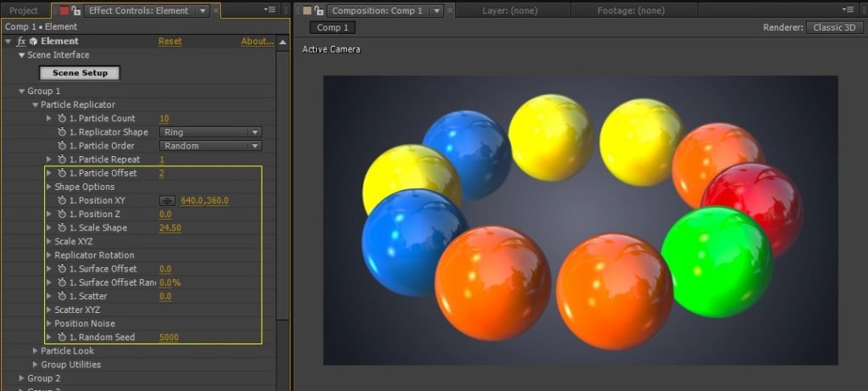Toggle the lock on the Composition viewer panel
Image resolution: width=868 pixels, height=391 pixels.
319,10
